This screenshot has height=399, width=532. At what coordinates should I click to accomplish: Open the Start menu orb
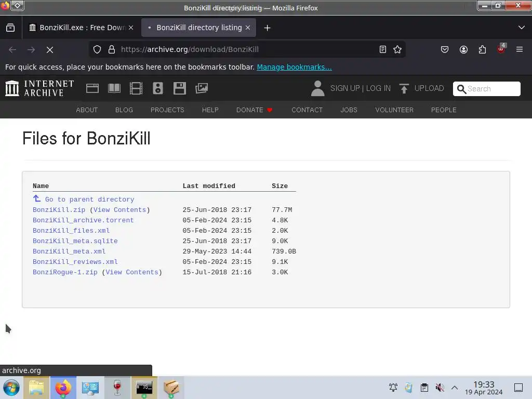click(11, 388)
